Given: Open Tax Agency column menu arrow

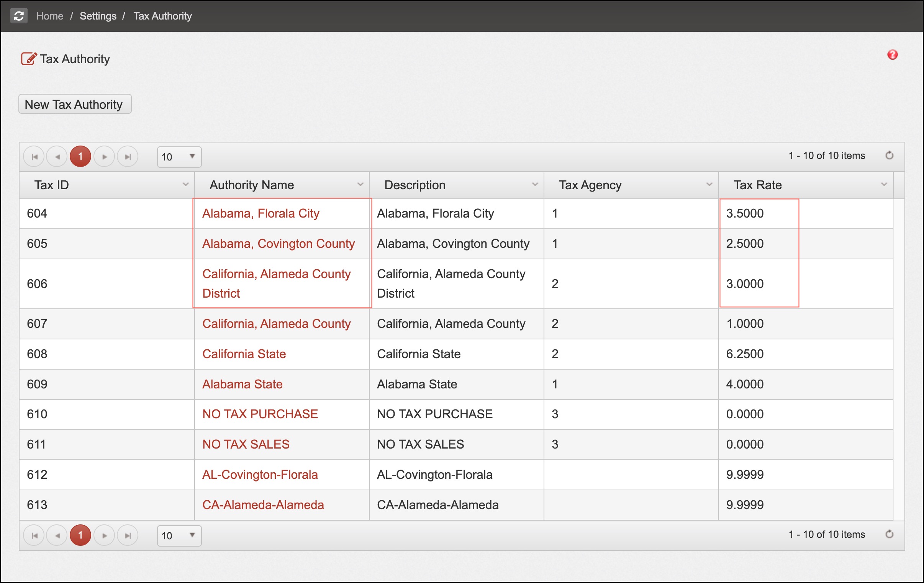Looking at the screenshot, I should [x=709, y=185].
